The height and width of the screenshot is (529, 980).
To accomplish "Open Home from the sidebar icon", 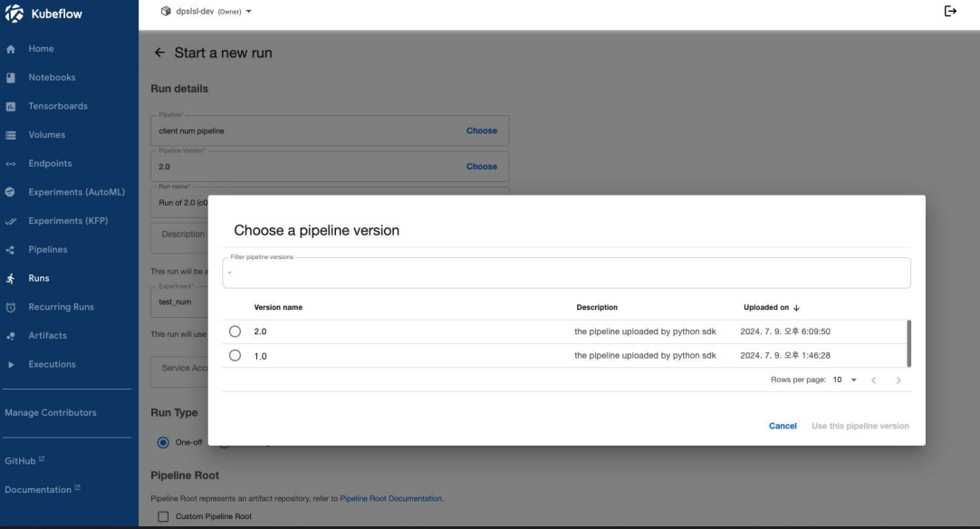I will [x=11, y=49].
